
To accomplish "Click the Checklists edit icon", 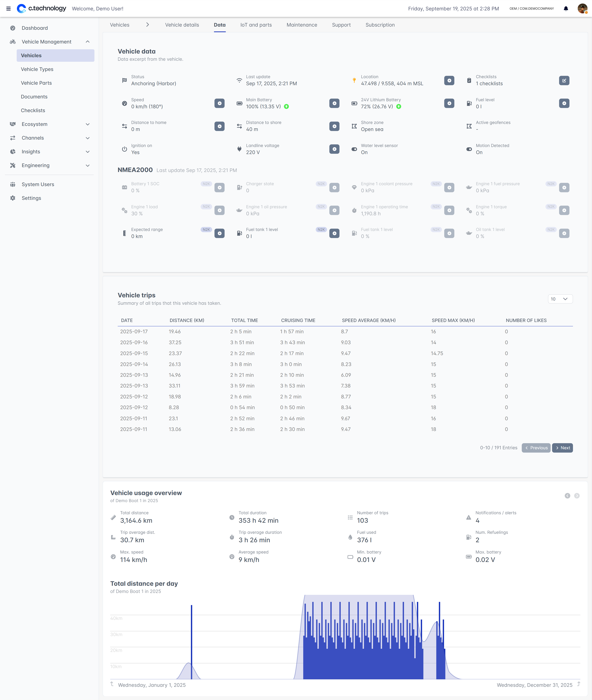I will tap(564, 80).
